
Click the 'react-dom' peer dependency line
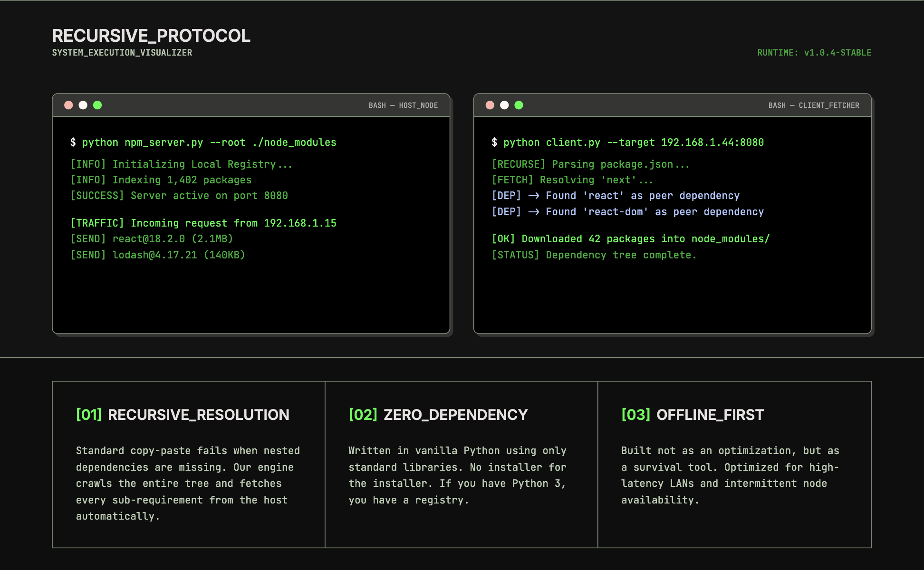pos(628,212)
